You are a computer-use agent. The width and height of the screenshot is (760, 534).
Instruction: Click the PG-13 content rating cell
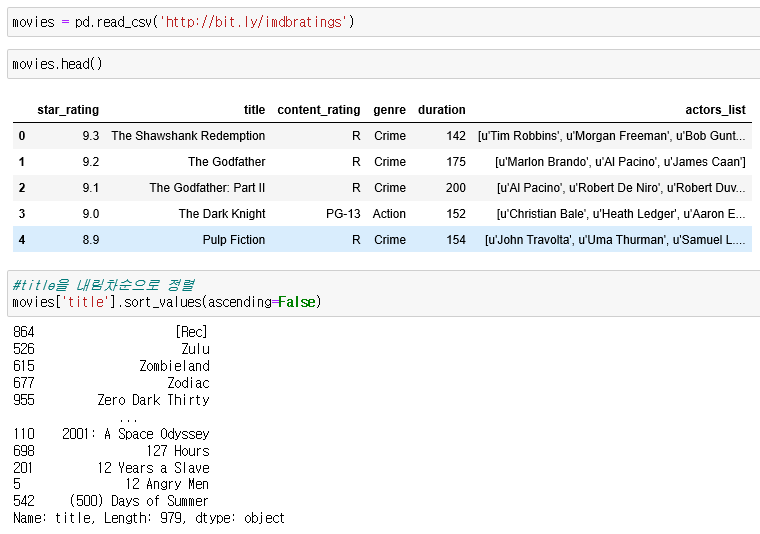[343, 214]
